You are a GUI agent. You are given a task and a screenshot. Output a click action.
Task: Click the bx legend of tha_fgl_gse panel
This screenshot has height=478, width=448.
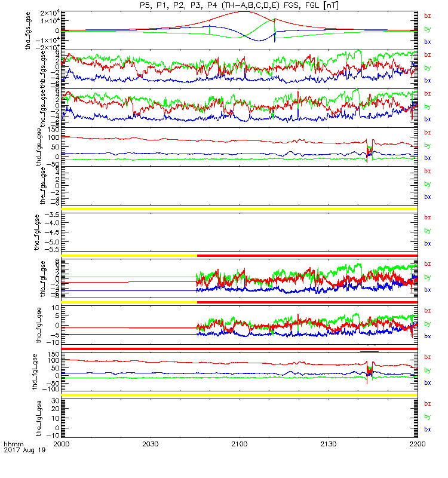tap(428, 244)
